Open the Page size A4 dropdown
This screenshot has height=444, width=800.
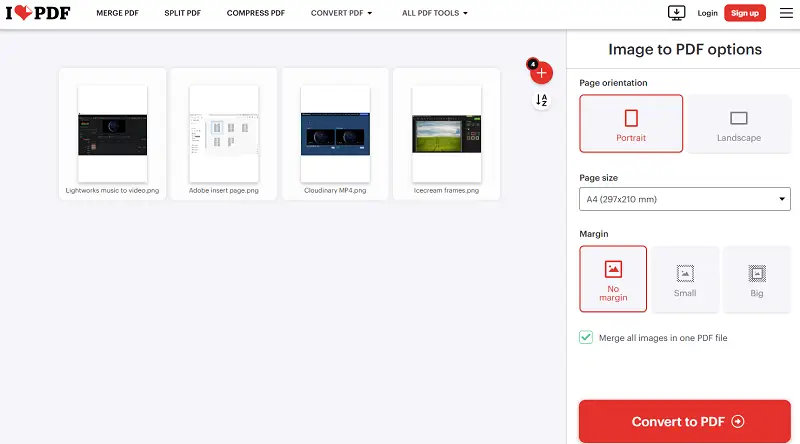click(685, 199)
